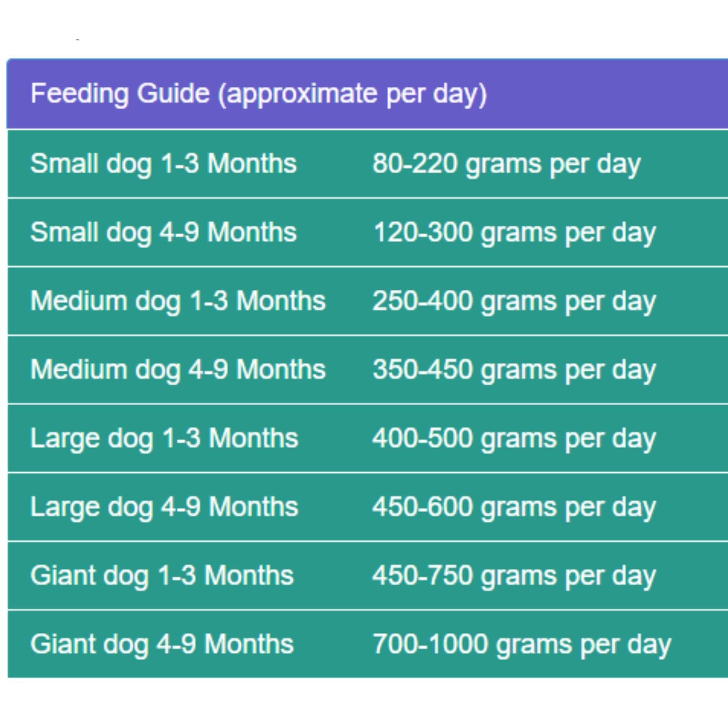Click the 400-500 grams per day value
Image resolution: width=728 pixels, height=728 pixels.
click(514, 439)
